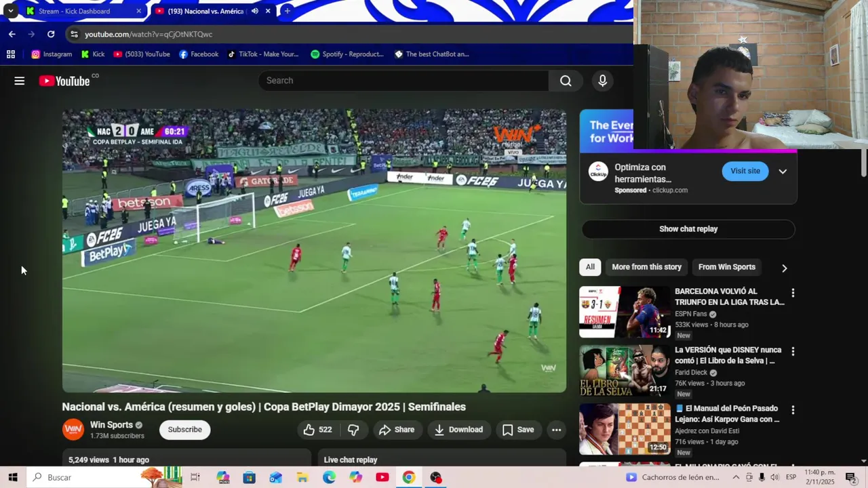868x488 pixels.
Task: Start voice search with microphone icon
Action: coord(602,81)
